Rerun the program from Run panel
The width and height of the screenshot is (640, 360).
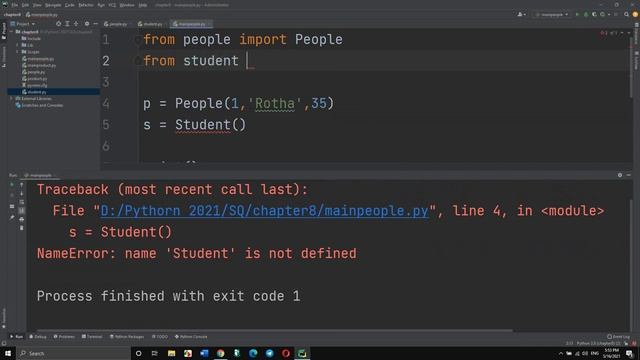tap(12, 184)
